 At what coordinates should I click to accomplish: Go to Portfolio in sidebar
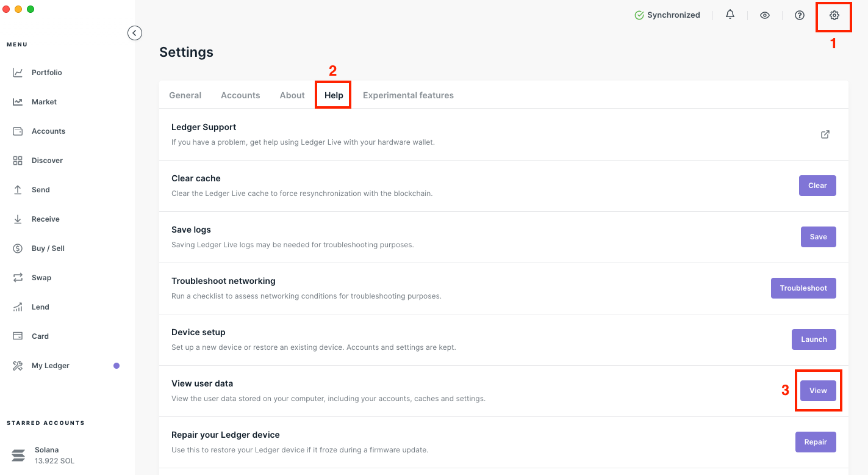point(46,73)
